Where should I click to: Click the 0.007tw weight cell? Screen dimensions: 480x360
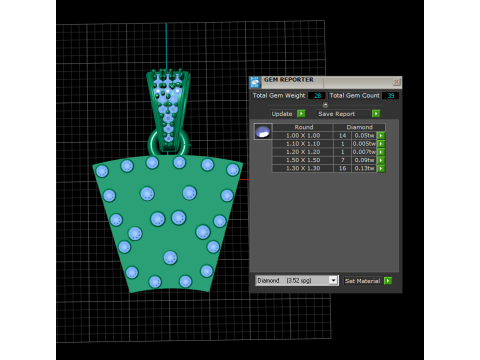point(364,152)
